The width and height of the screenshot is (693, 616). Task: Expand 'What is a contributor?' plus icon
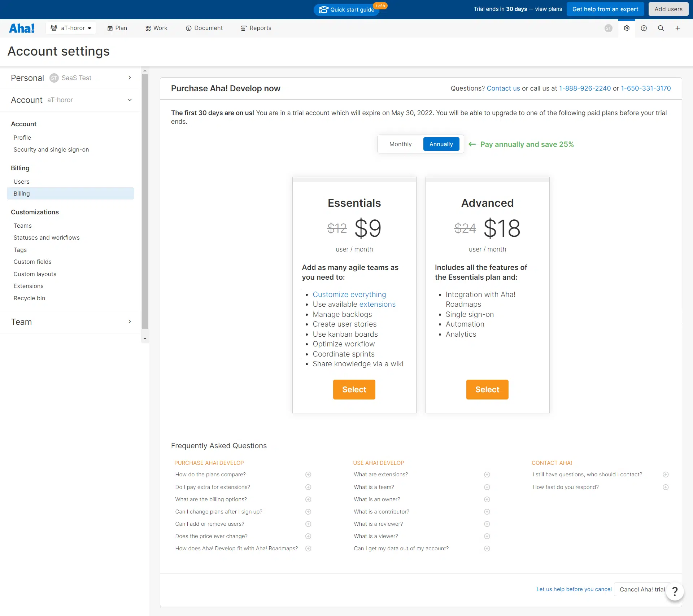[487, 512]
